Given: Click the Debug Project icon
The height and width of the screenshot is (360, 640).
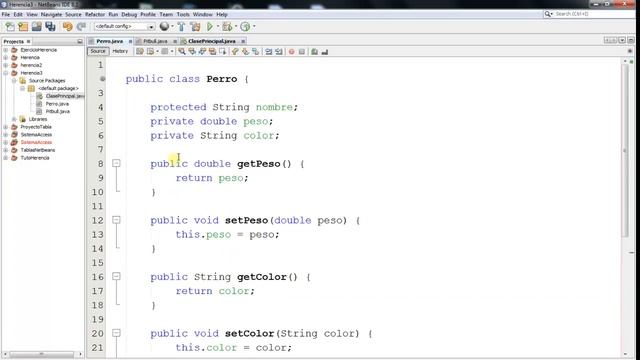Looking at the screenshot, I should pos(227,27).
